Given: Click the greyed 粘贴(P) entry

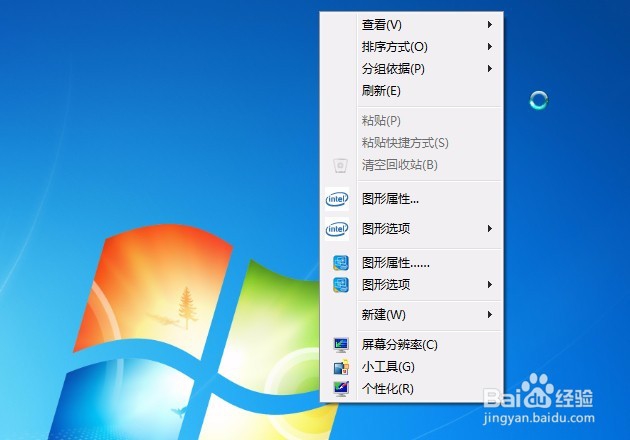Looking at the screenshot, I should point(411,121).
